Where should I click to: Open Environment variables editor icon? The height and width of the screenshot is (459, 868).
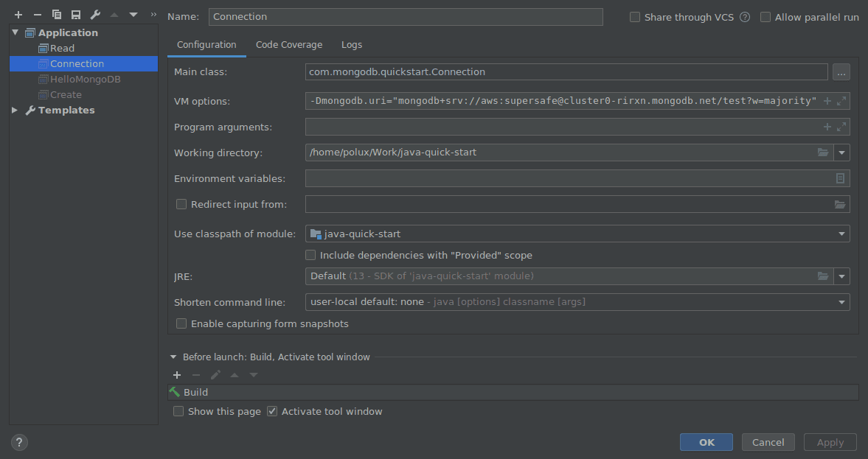point(840,178)
